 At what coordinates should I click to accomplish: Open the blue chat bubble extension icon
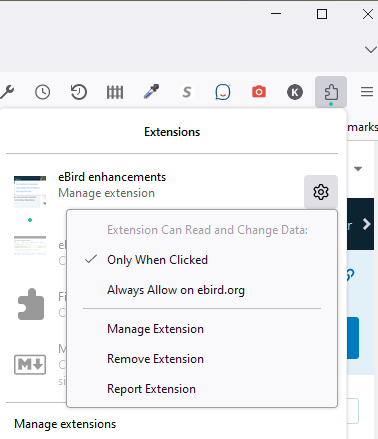click(x=223, y=92)
